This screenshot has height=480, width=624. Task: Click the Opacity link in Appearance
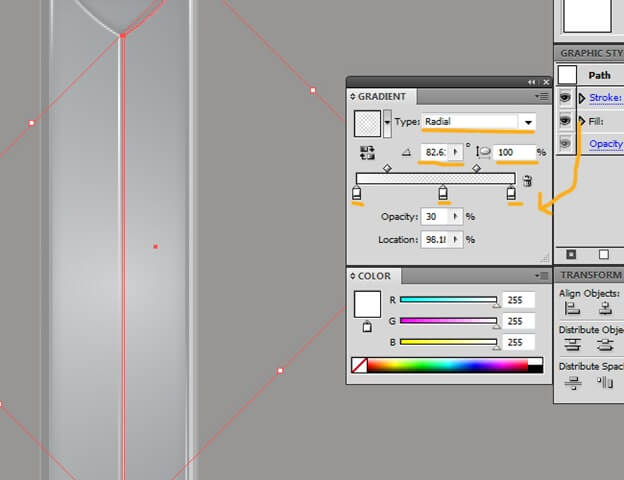[606, 144]
